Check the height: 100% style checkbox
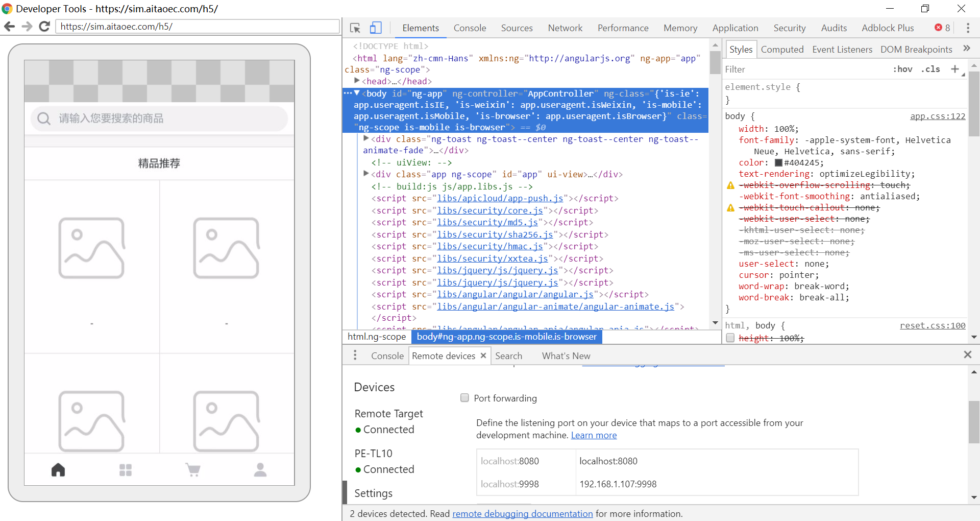Viewport: 980px width, 521px height. pos(730,338)
